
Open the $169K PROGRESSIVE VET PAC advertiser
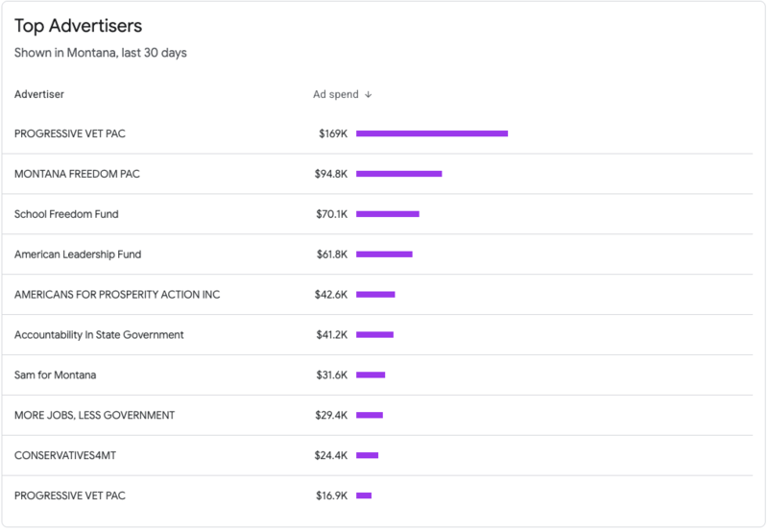click(70, 133)
